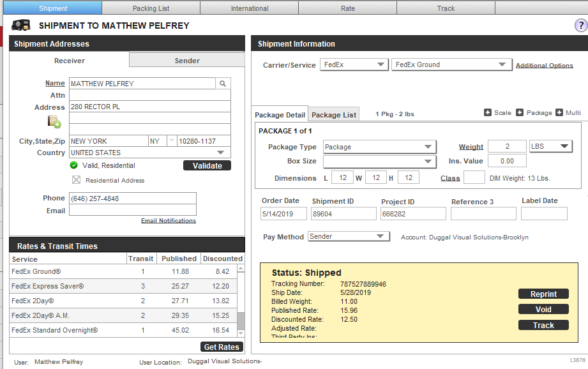Expand the FedEx Ground service dropdown

(x=451, y=64)
